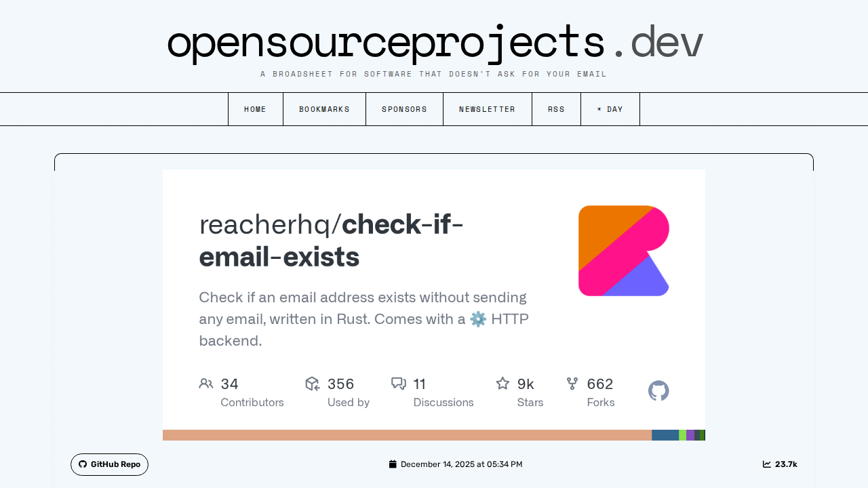Go to the Sponsors page
Screen dimensions: 868x488
click(x=405, y=109)
